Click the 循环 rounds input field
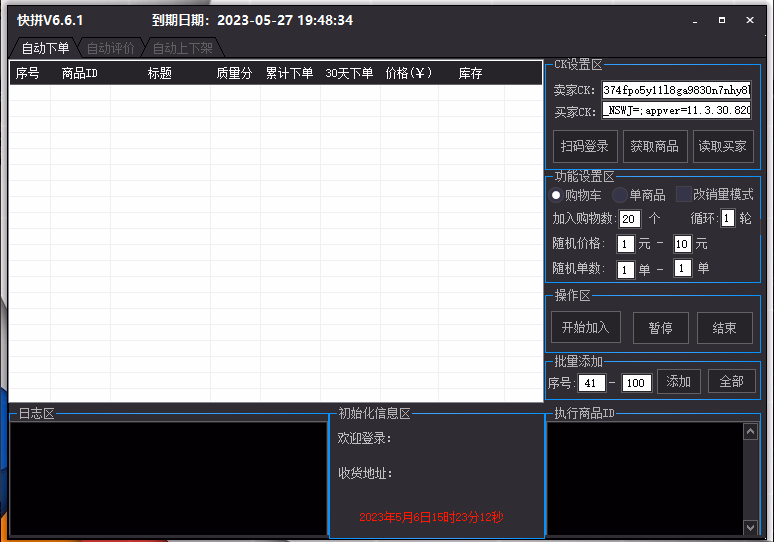This screenshot has height=542, width=774. 727,218
